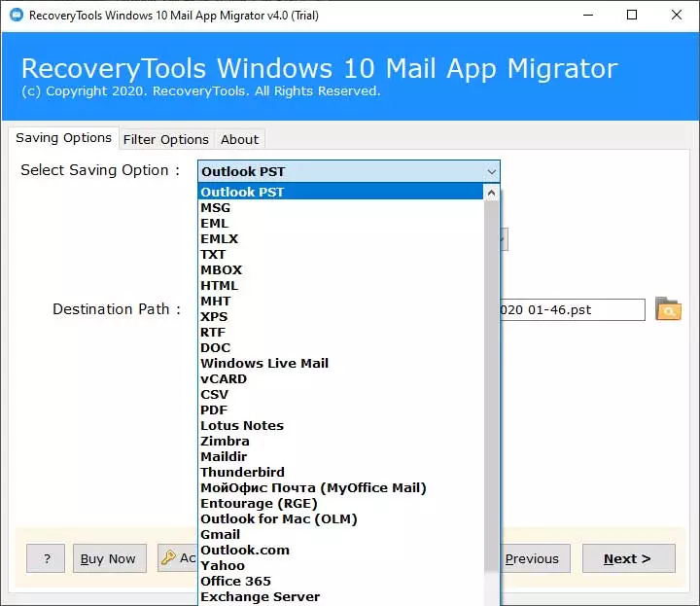700x606 pixels.
Task: Choose Office 365 from the list
Action: pos(235,581)
